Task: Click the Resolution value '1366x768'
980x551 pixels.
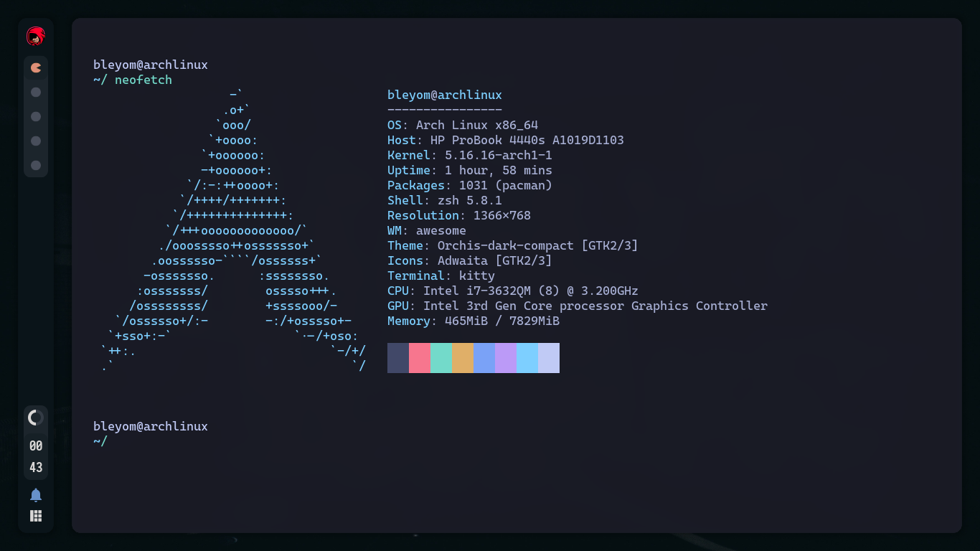Action: pos(502,215)
